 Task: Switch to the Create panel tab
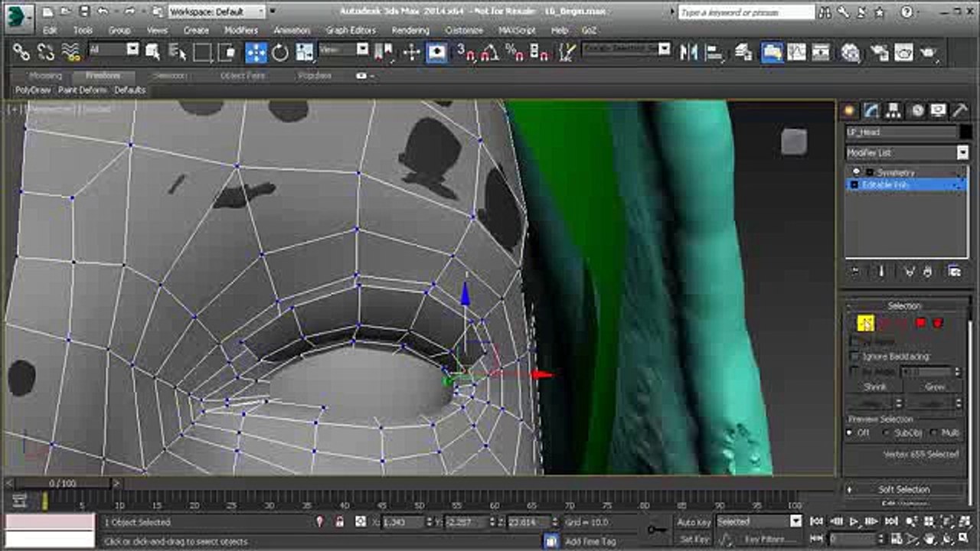pos(849,110)
